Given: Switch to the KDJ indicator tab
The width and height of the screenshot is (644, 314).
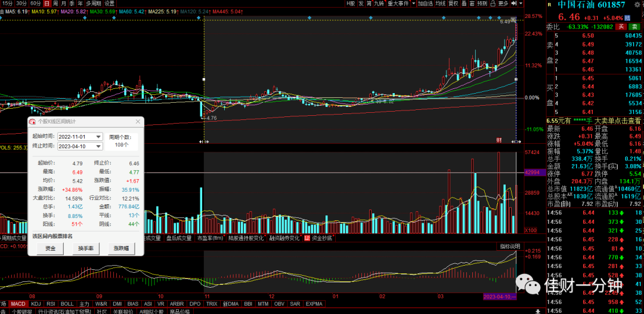Looking at the screenshot, I should click(36, 304).
